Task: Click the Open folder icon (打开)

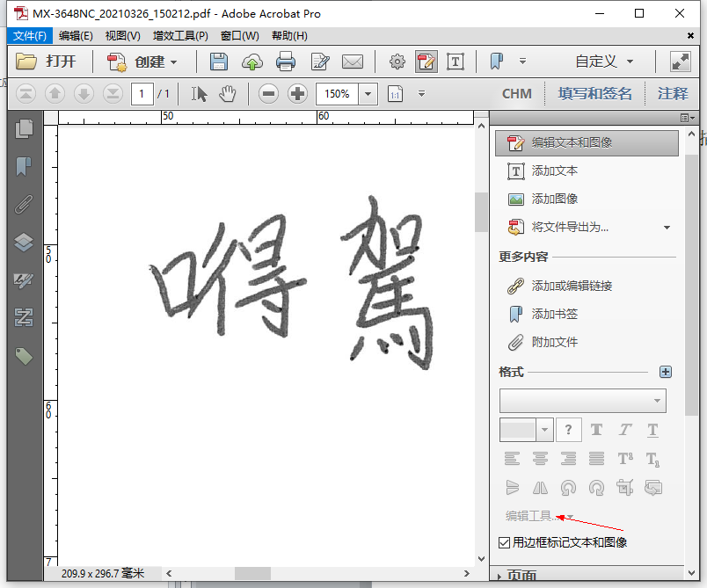Action: (26, 62)
